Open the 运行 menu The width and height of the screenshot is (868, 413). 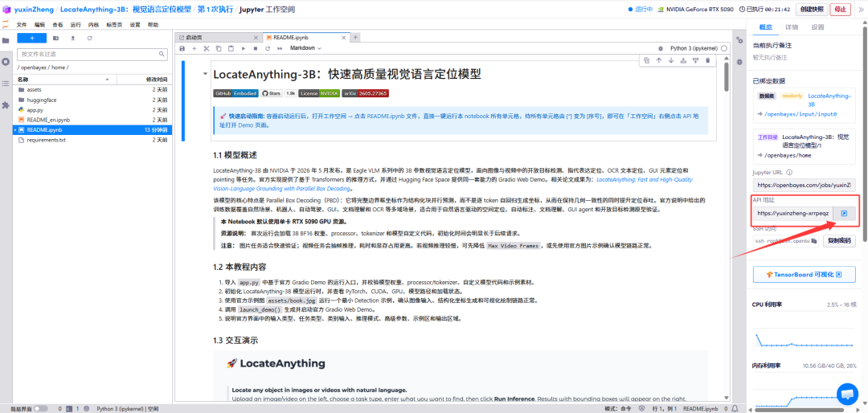coord(76,25)
